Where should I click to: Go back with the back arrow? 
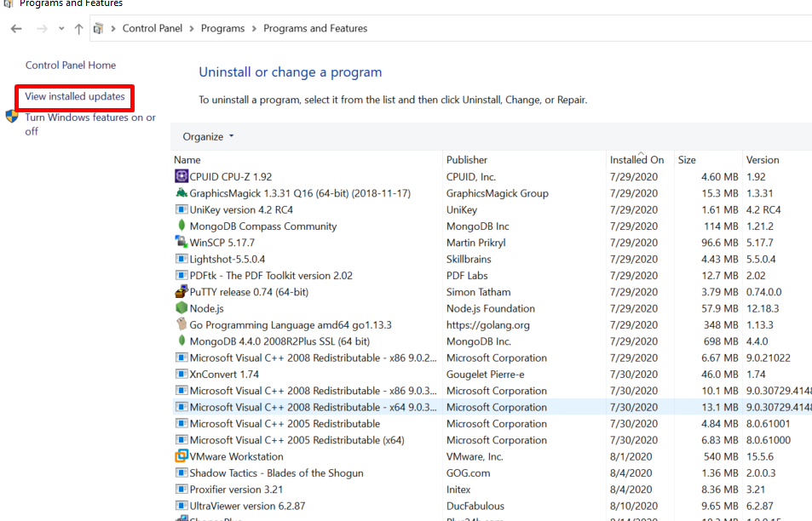(16, 28)
